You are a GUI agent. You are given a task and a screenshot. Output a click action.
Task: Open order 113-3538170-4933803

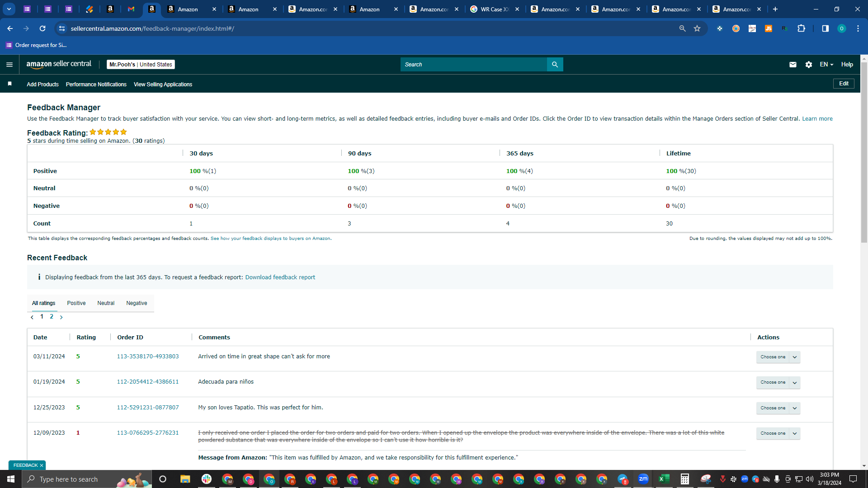click(x=148, y=357)
